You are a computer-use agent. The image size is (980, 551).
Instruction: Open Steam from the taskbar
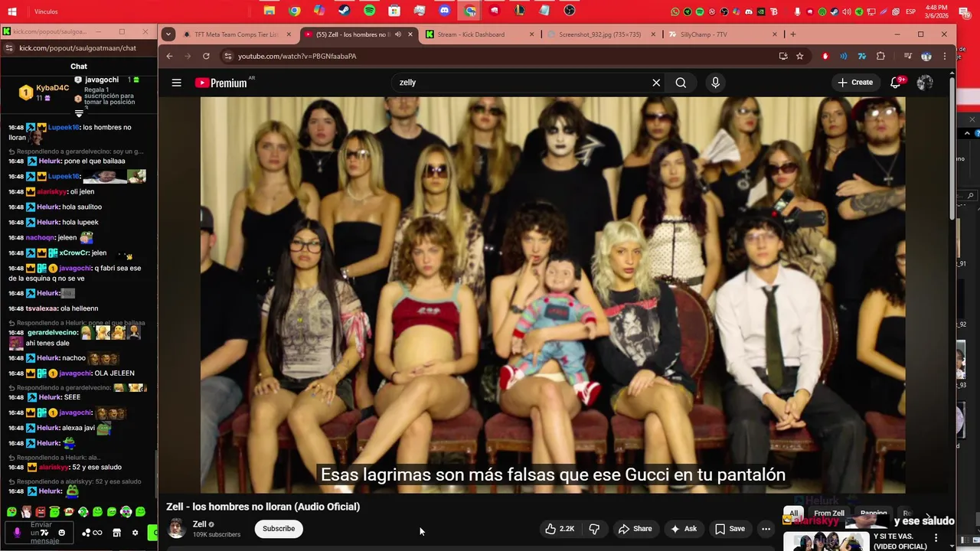(x=345, y=11)
